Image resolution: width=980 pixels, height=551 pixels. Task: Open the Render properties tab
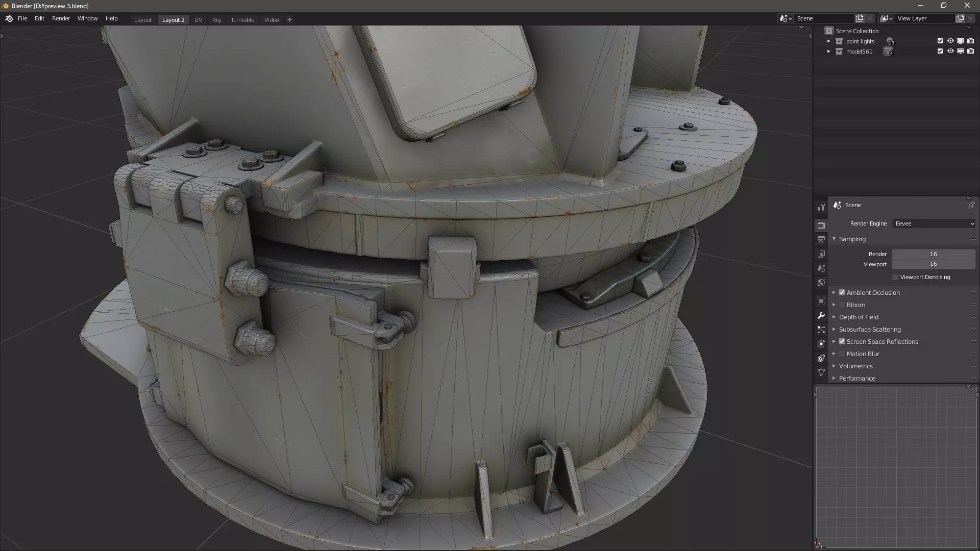click(x=821, y=225)
